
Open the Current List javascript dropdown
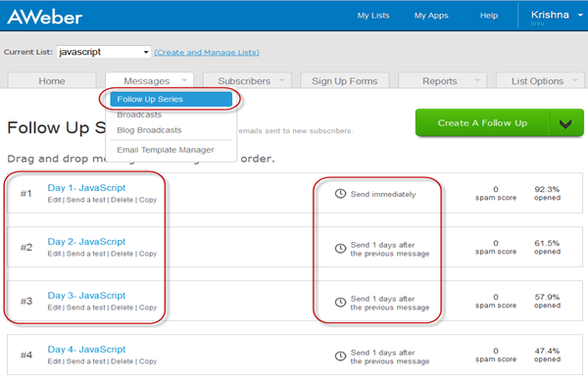point(104,52)
